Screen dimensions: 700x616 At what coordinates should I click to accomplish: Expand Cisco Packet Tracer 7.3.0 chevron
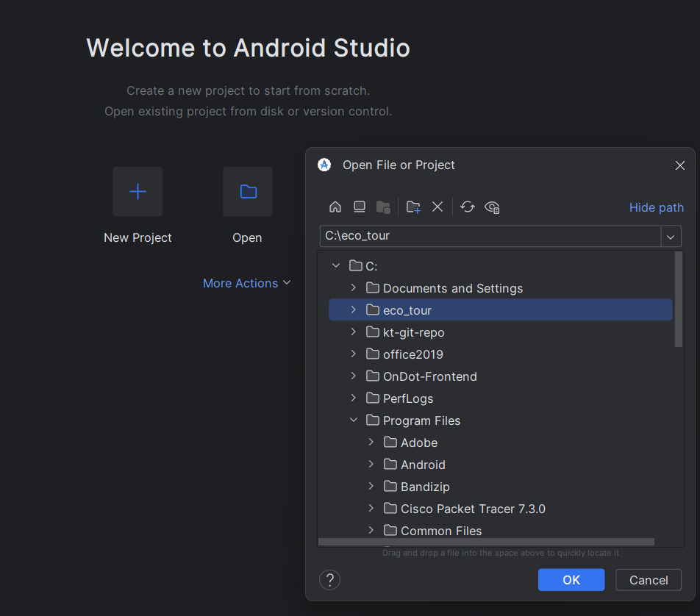pos(371,508)
